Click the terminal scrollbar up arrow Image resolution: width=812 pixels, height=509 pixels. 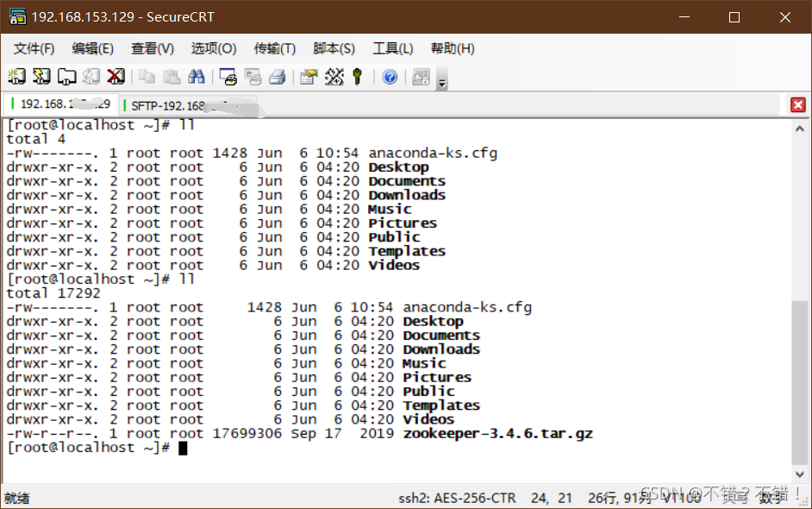click(x=800, y=129)
